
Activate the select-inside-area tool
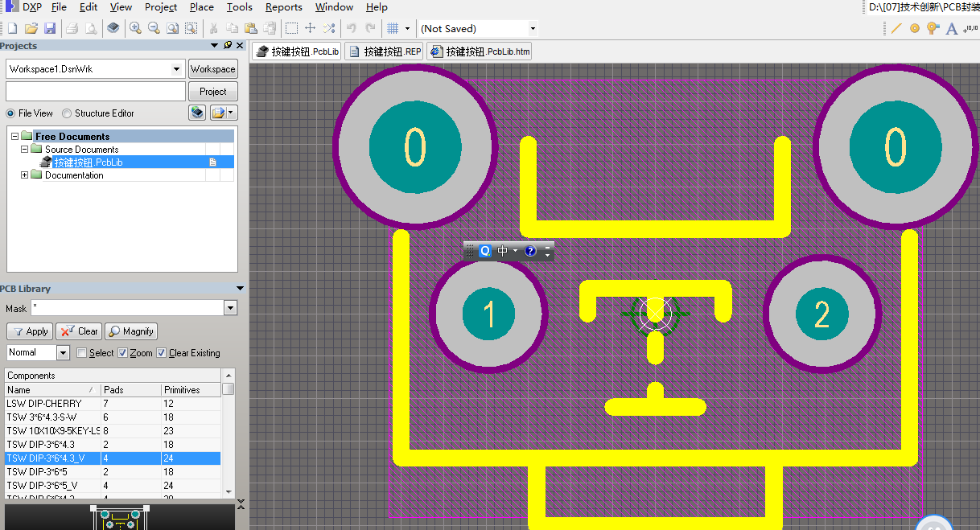pyautogui.click(x=291, y=28)
